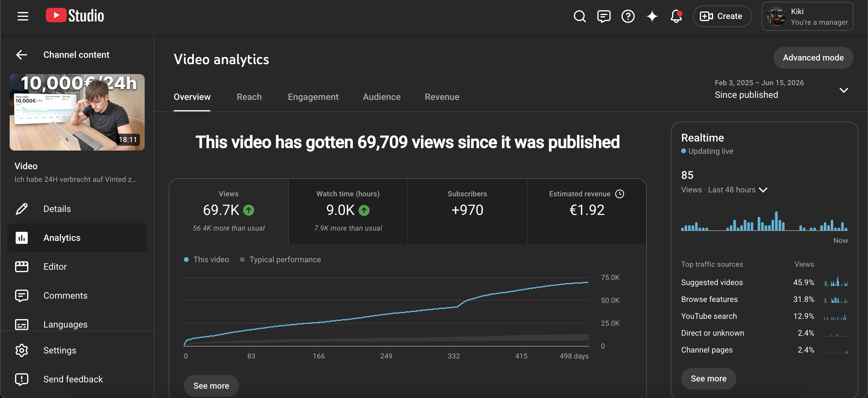
Task: Open the Kiki account switcher
Action: (807, 16)
